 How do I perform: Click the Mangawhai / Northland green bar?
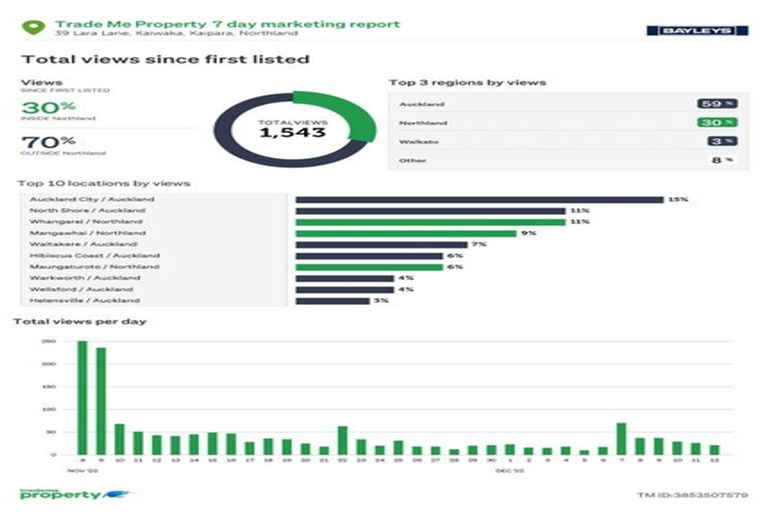(405, 233)
